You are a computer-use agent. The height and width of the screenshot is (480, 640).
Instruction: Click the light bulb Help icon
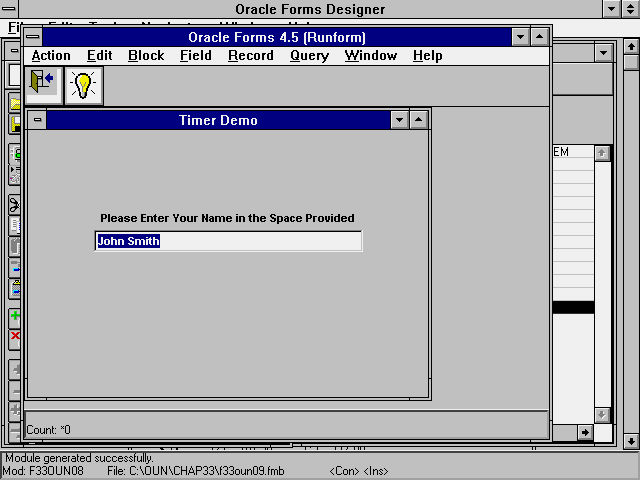pyautogui.click(x=83, y=86)
